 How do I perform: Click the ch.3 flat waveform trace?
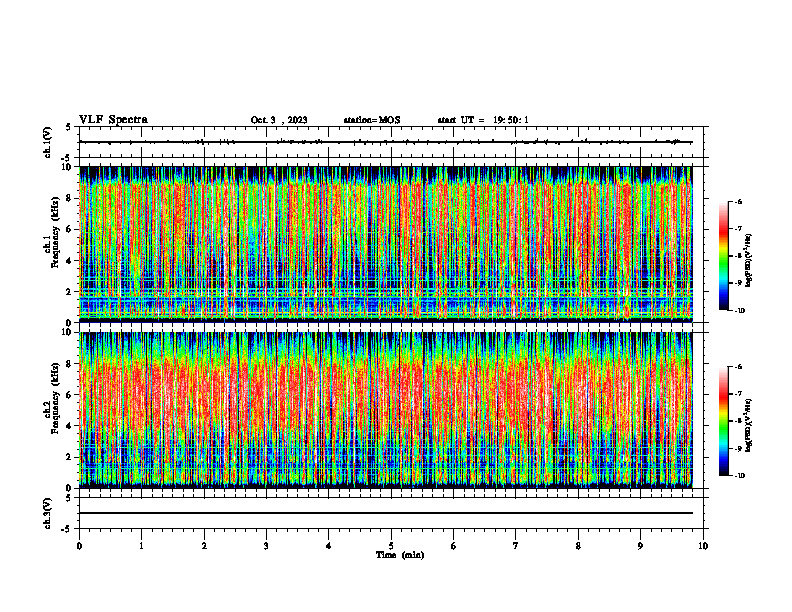click(386, 513)
